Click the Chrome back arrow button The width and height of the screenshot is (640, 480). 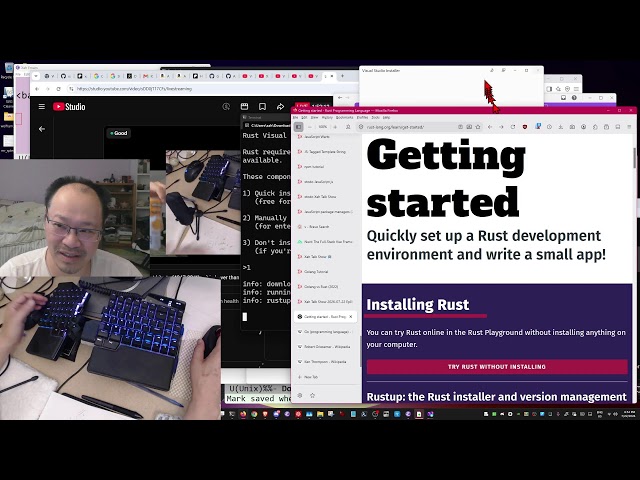tap(37, 89)
